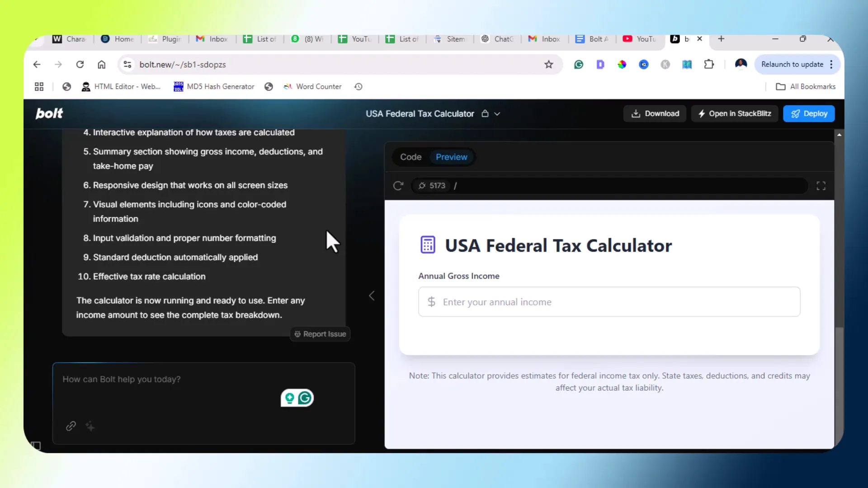The height and width of the screenshot is (488, 868).
Task: Open the All Bookmarks folder
Action: click(806, 87)
